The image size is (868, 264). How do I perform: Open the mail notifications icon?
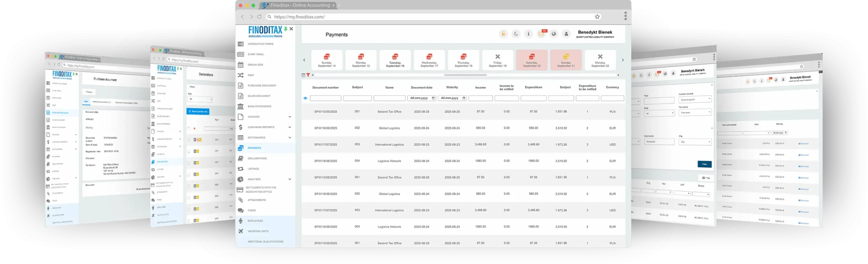(x=541, y=34)
